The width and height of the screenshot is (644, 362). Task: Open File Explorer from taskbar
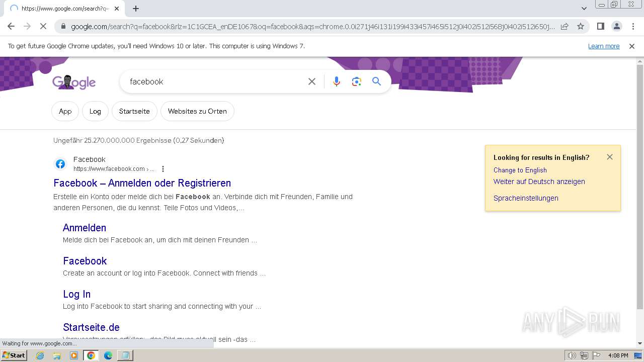57,355
